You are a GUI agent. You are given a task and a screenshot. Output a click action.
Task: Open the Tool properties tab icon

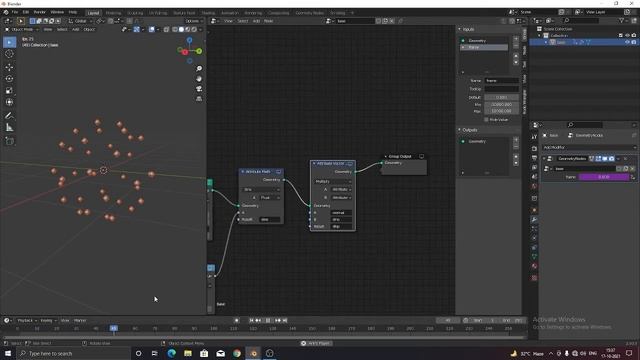pos(534,137)
